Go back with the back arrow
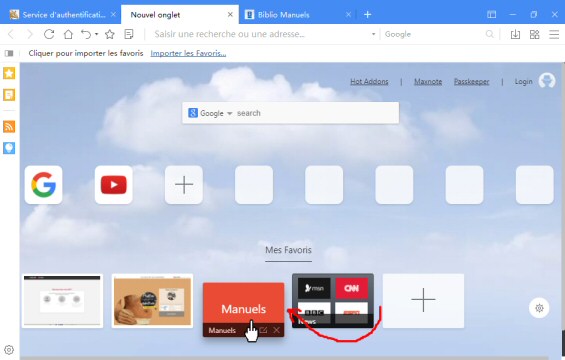 [x=11, y=34]
